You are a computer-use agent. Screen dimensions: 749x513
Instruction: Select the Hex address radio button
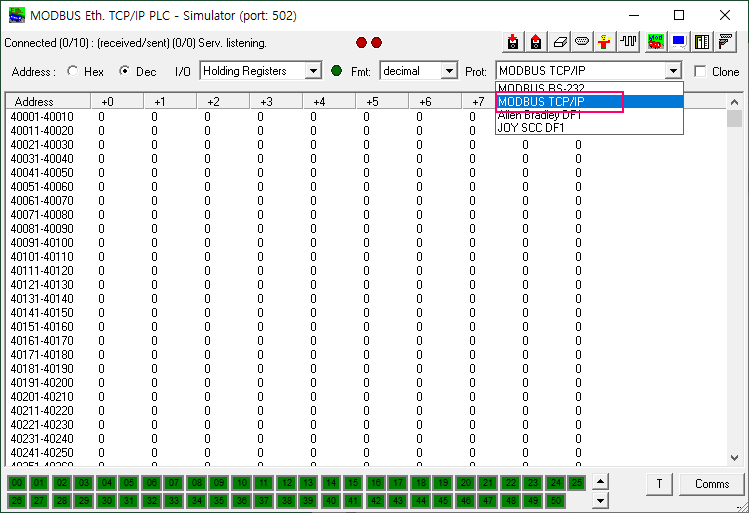73,71
